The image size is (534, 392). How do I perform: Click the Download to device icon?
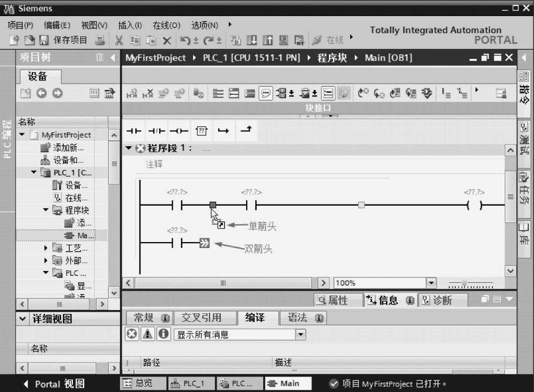pos(251,41)
